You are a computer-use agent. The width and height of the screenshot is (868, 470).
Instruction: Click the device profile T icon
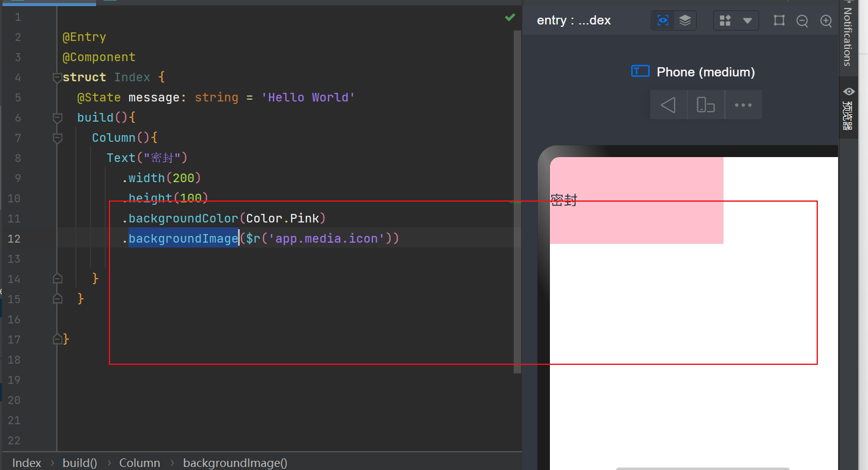640,72
